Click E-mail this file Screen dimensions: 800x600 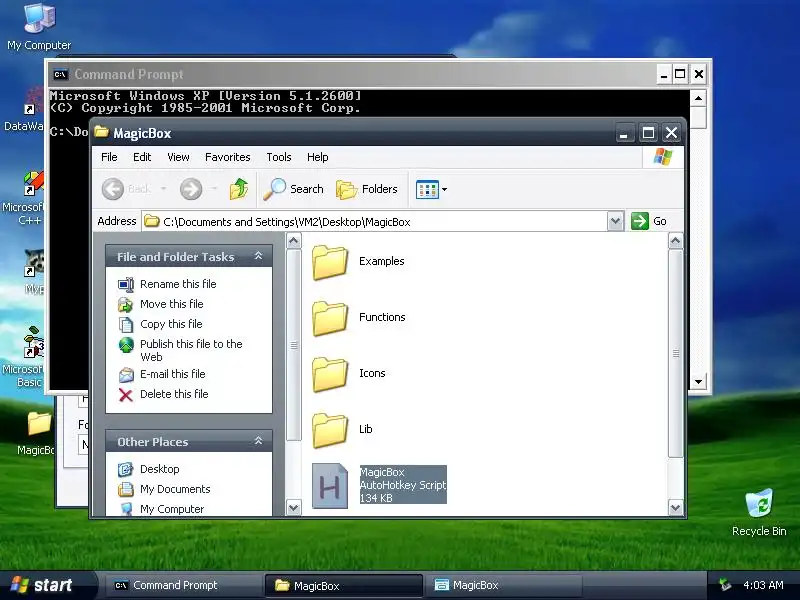(x=172, y=374)
